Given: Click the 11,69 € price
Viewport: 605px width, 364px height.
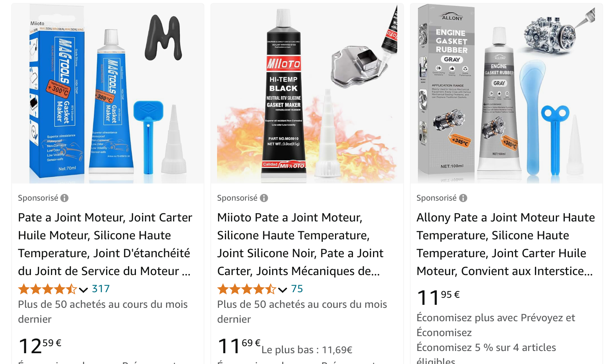Looking at the screenshot, I should point(239,346).
